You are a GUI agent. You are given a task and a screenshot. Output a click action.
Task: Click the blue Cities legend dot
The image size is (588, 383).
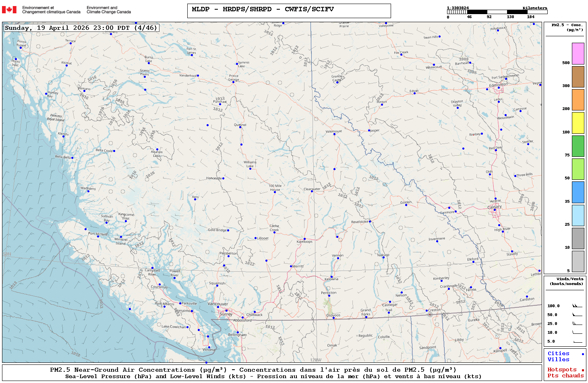pyautogui.click(x=582, y=354)
